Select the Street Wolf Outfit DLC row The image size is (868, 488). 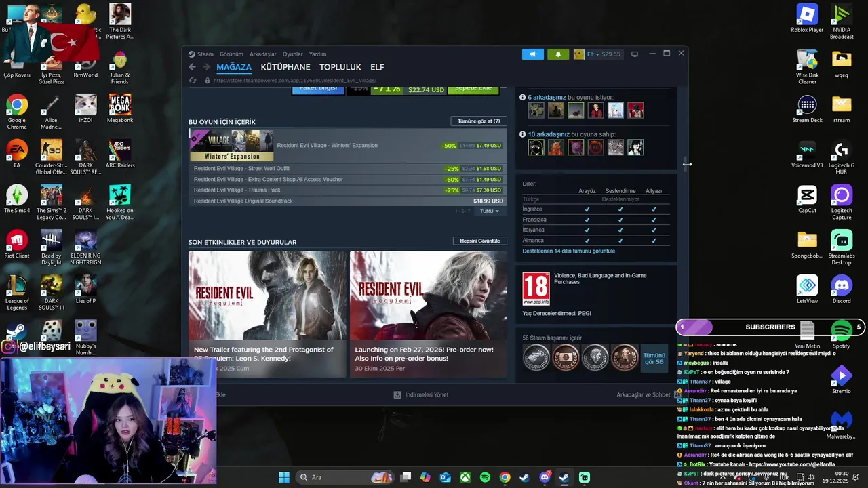pyautogui.click(x=347, y=168)
